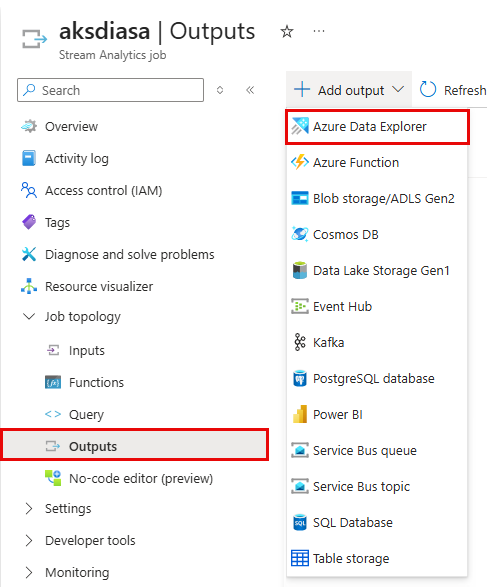The width and height of the screenshot is (487, 587).
Task: Select Outputs in Job topology
Action: [135, 446]
